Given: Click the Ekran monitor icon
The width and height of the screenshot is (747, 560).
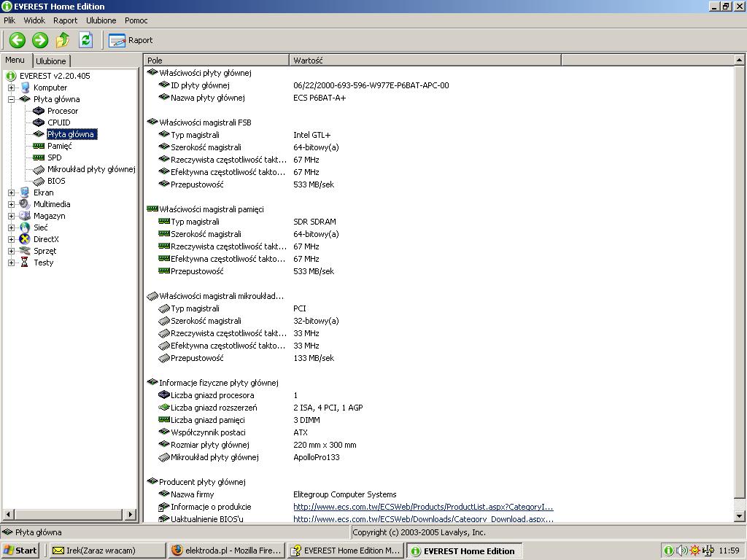Looking at the screenshot, I should click(25, 192).
